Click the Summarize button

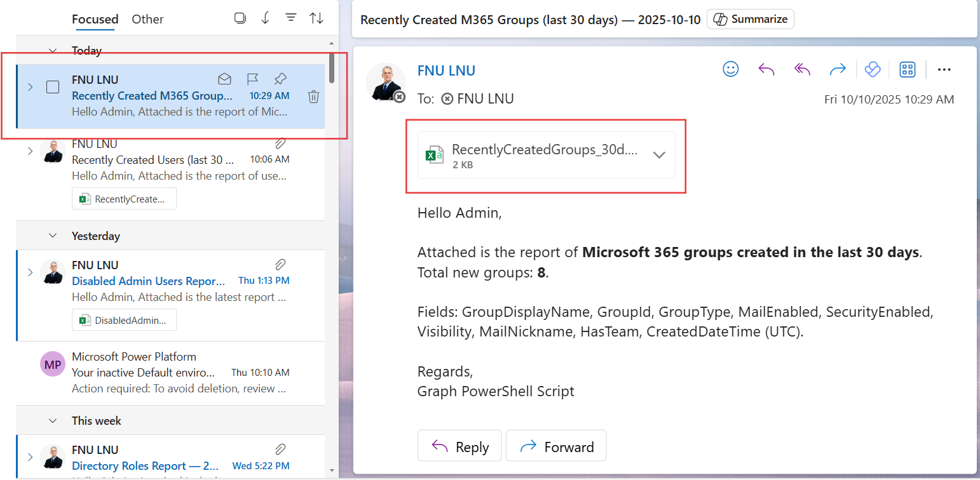click(x=751, y=19)
